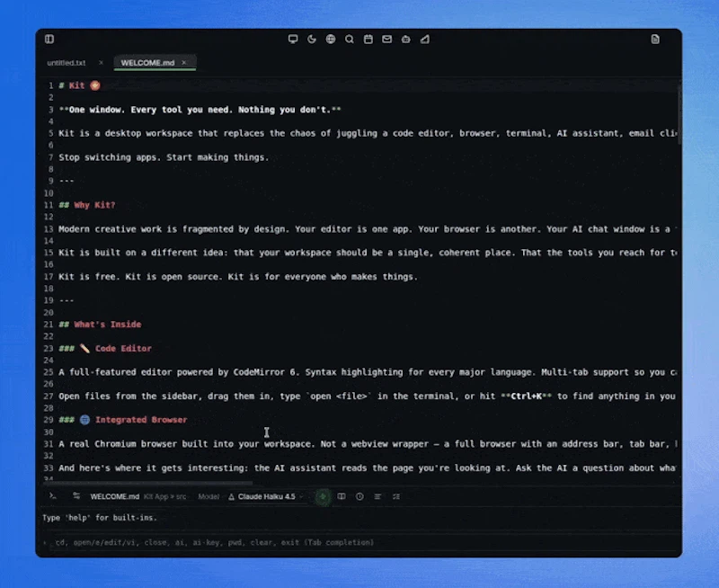Click the "Type 'help' for built-ins." terminal text

point(100,517)
